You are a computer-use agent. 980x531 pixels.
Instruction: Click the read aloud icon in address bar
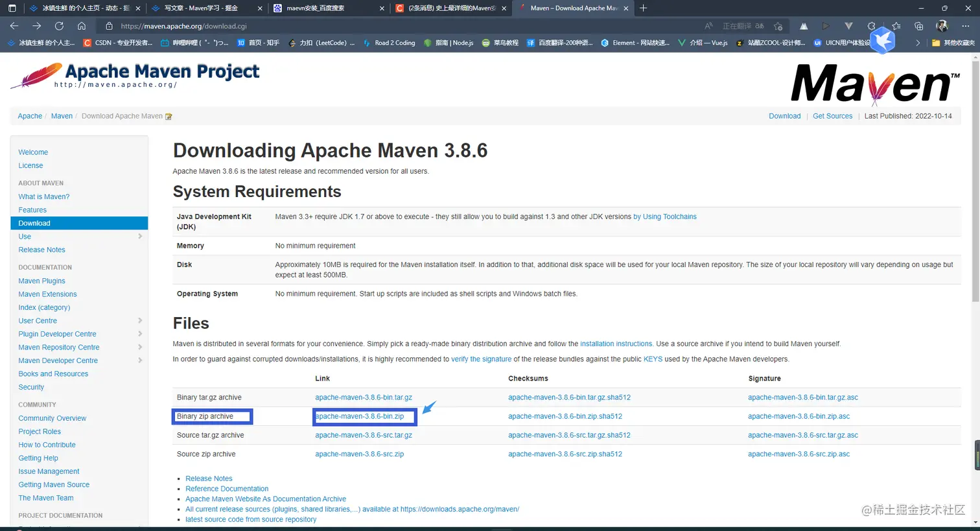point(708,26)
